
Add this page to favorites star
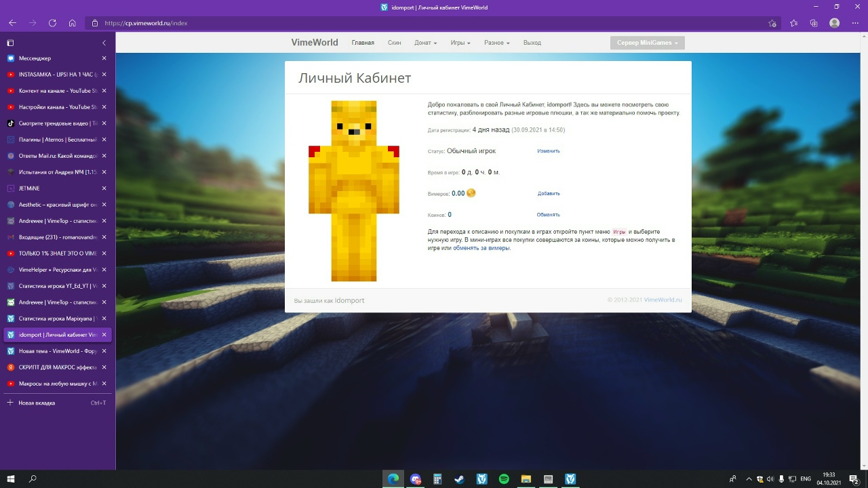tap(772, 23)
